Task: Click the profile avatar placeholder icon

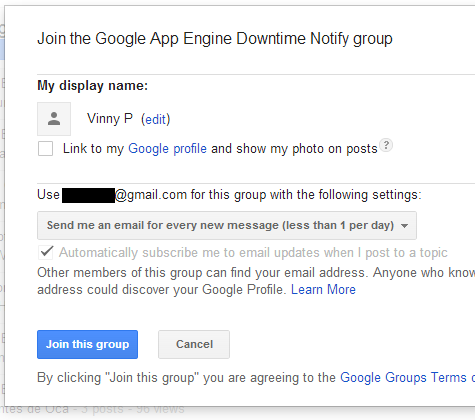Action: pyautogui.click(x=54, y=119)
